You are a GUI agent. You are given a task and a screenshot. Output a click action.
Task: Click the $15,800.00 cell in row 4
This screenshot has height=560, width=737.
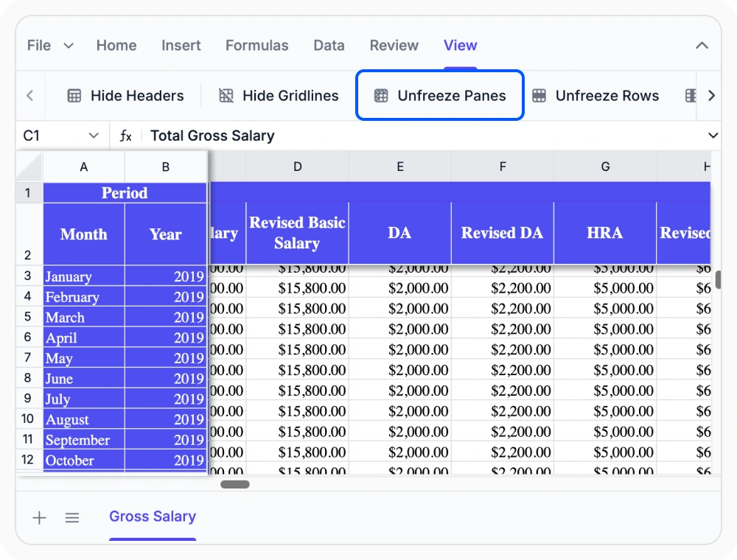pyautogui.click(x=298, y=288)
